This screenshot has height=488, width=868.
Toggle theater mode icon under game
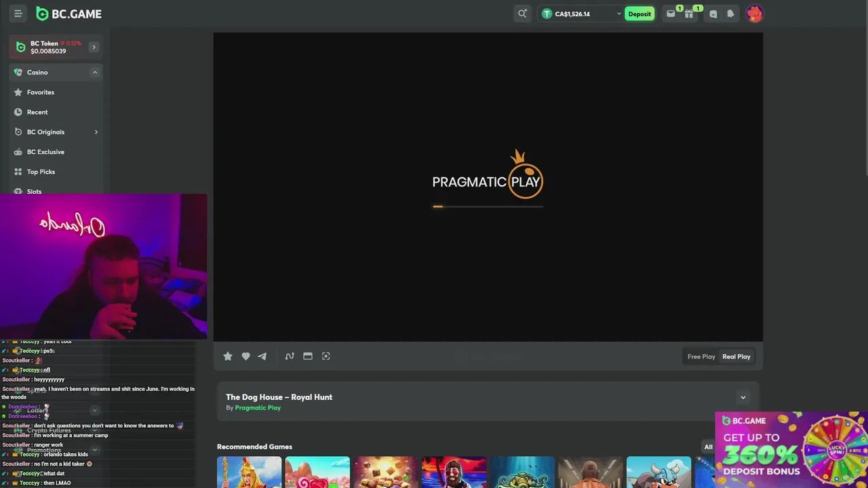point(308,356)
